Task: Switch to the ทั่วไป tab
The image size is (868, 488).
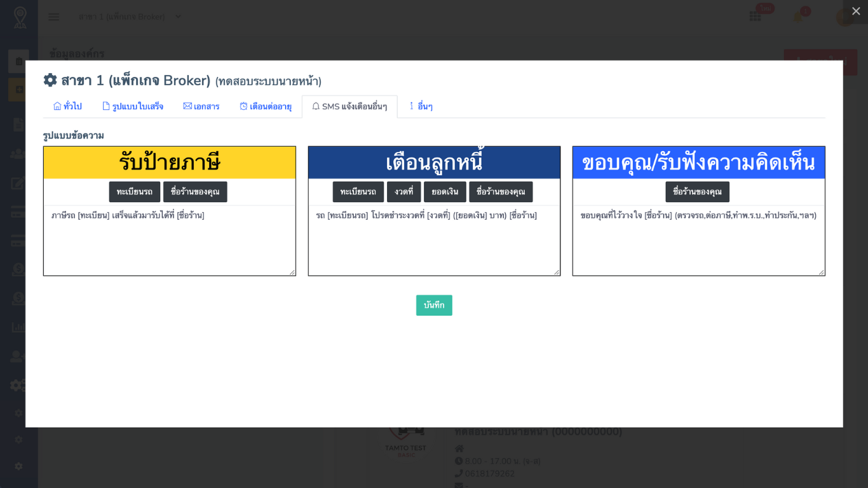Action: pyautogui.click(x=67, y=107)
